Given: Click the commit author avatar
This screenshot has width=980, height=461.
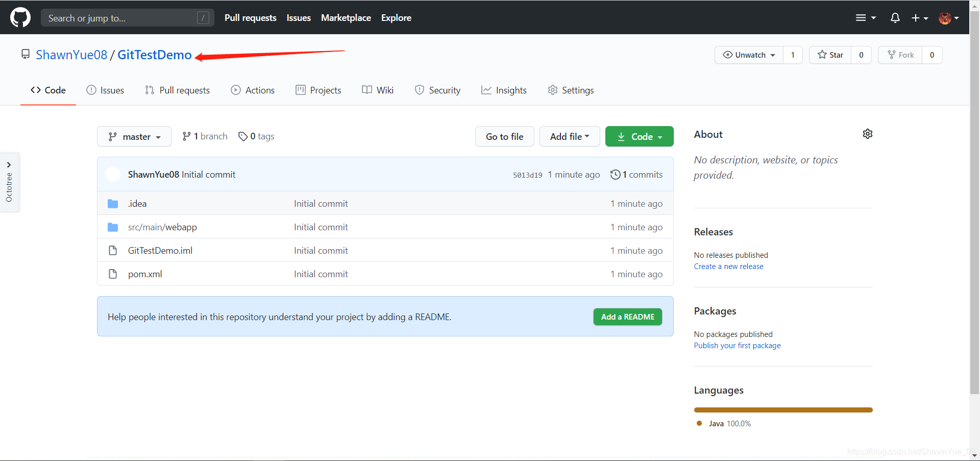Looking at the screenshot, I should tap(113, 174).
